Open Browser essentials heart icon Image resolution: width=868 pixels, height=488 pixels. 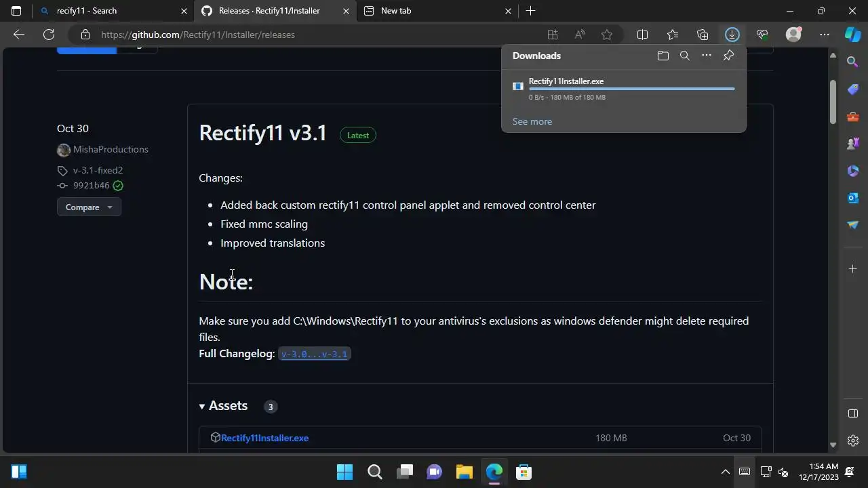(x=762, y=35)
